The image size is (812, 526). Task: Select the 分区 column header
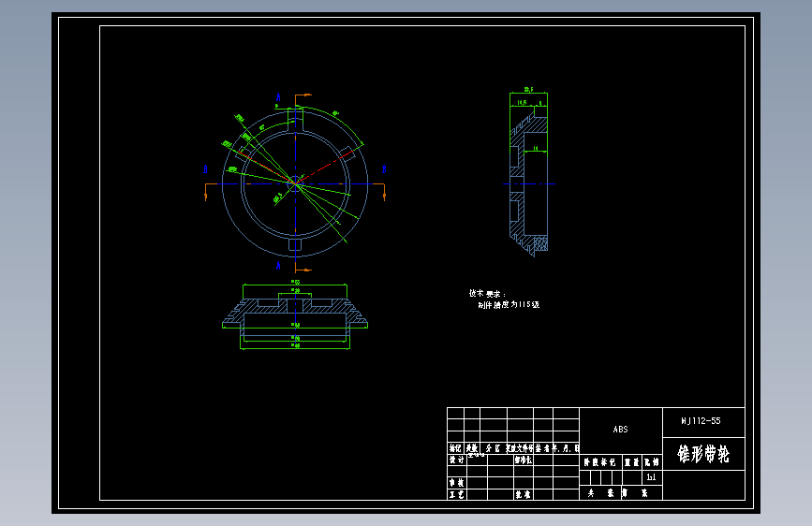493,448
